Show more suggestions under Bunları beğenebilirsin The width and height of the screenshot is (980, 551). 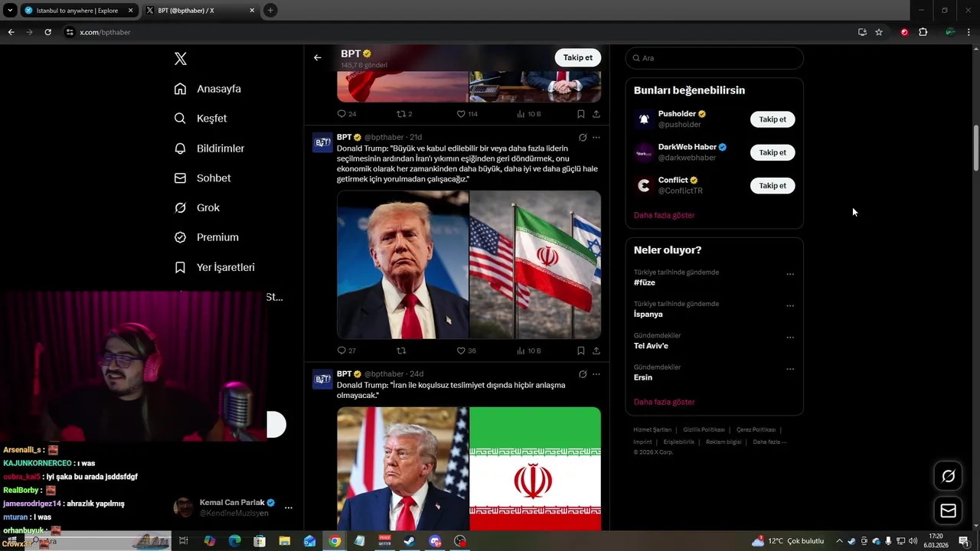coord(664,215)
